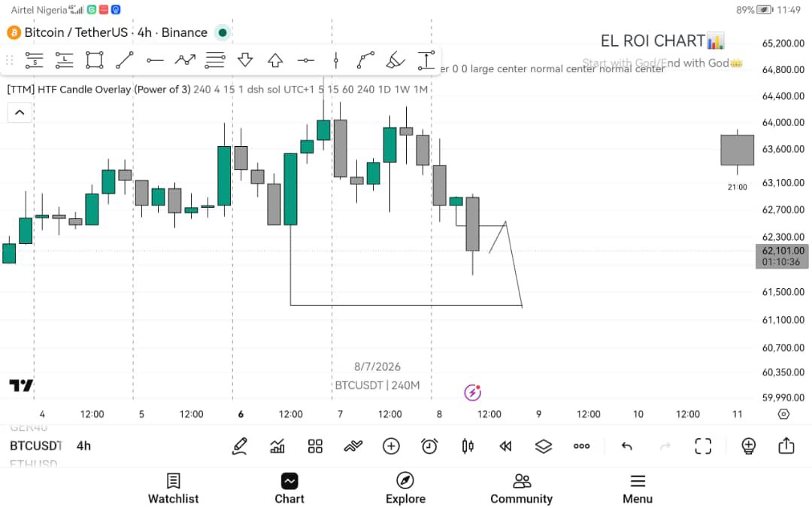Open the object tree layers icon
Screen dimensions: 812x508
pos(544,446)
